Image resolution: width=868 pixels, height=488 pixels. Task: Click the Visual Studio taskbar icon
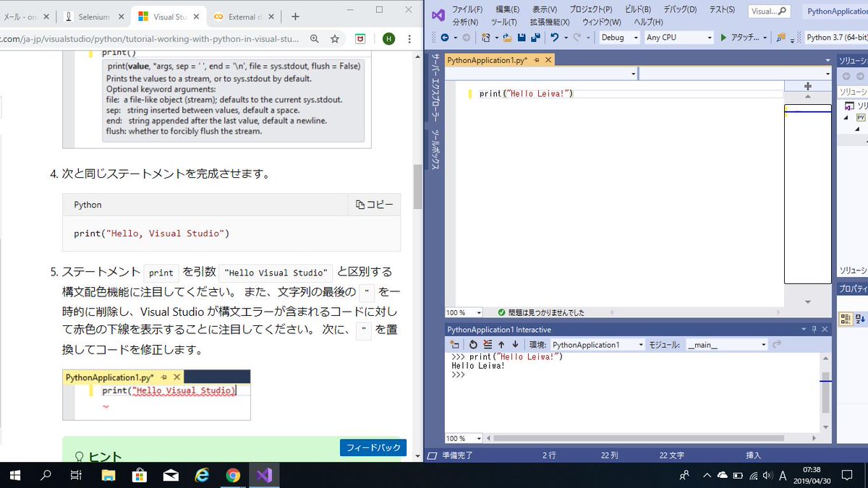[264, 475]
